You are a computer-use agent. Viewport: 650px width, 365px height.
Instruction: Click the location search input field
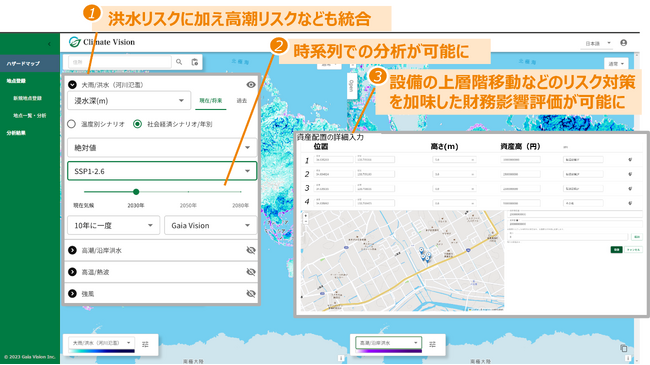point(120,62)
